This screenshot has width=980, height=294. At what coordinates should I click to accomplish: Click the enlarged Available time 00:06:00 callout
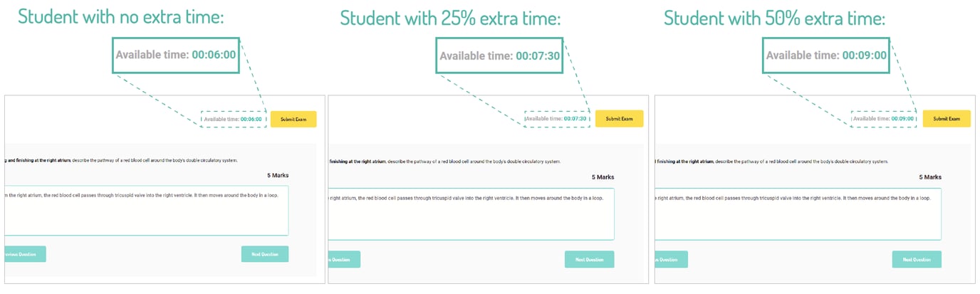[175, 55]
